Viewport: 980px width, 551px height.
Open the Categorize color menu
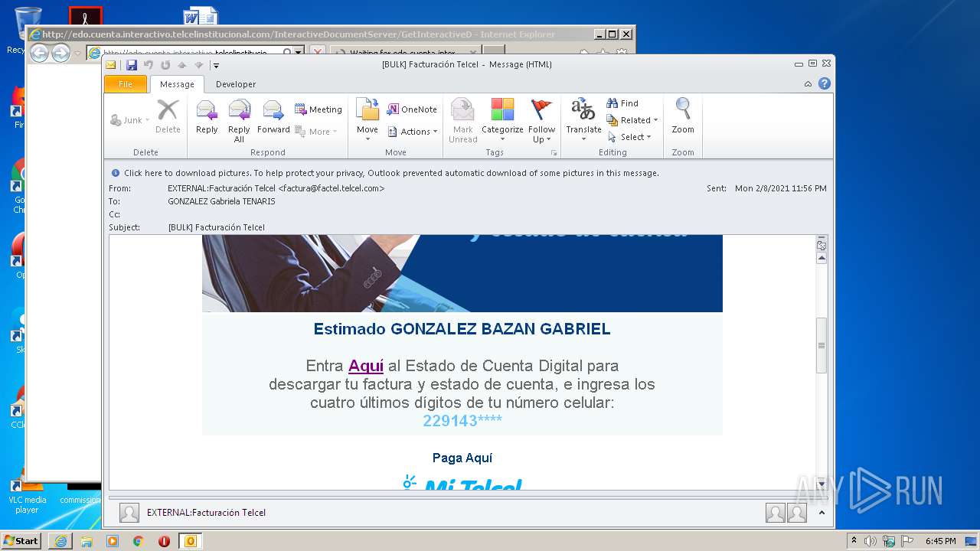(502, 120)
